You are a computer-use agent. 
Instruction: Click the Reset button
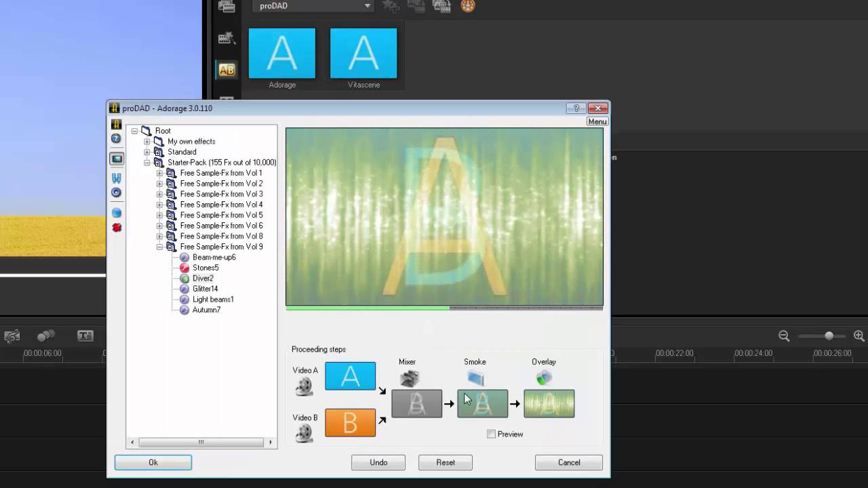446,462
